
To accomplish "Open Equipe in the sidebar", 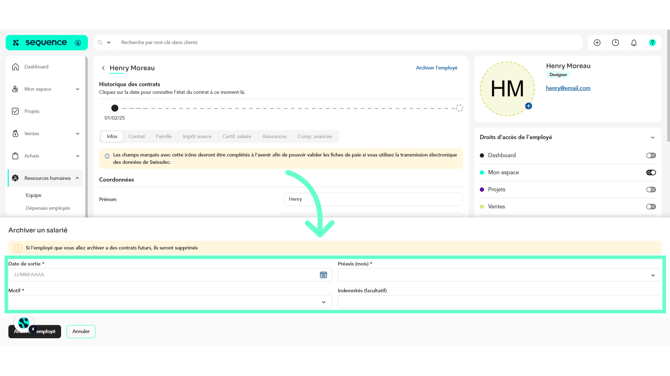I will (x=33, y=195).
